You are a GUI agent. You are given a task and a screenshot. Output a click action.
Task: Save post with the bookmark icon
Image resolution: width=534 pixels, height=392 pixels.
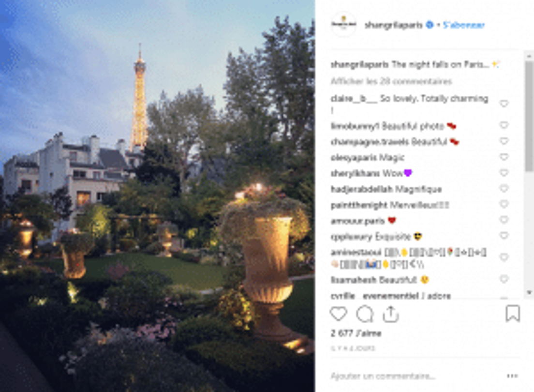[x=513, y=314]
